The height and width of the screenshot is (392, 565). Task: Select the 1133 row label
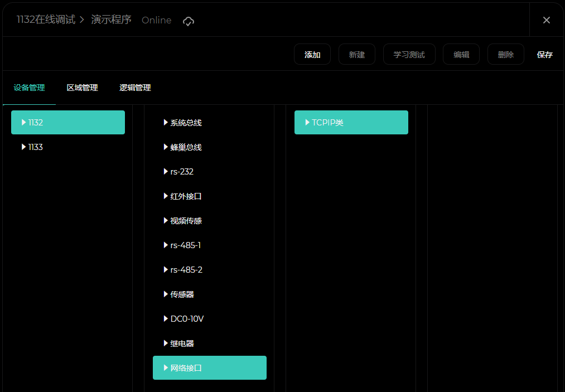point(36,147)
